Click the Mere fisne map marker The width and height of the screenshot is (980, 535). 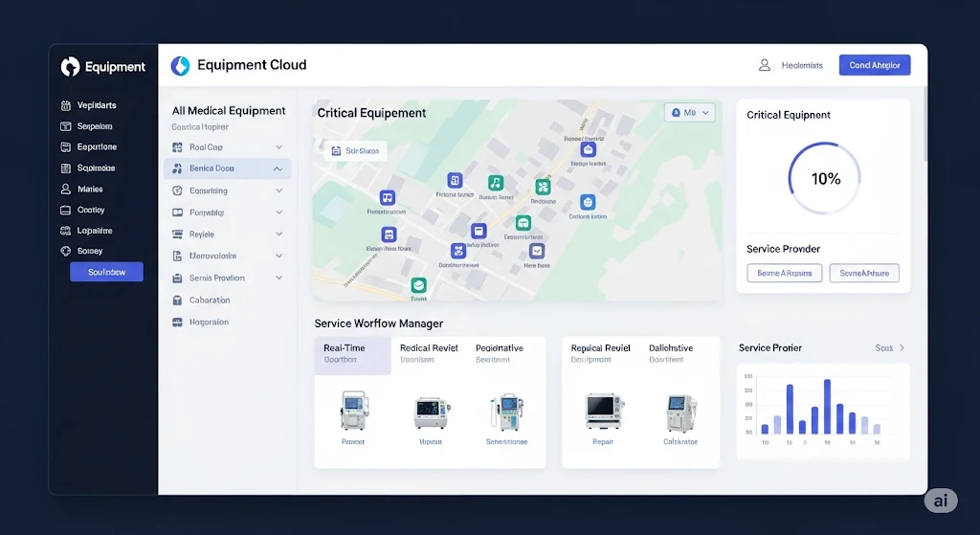[537, 252]
